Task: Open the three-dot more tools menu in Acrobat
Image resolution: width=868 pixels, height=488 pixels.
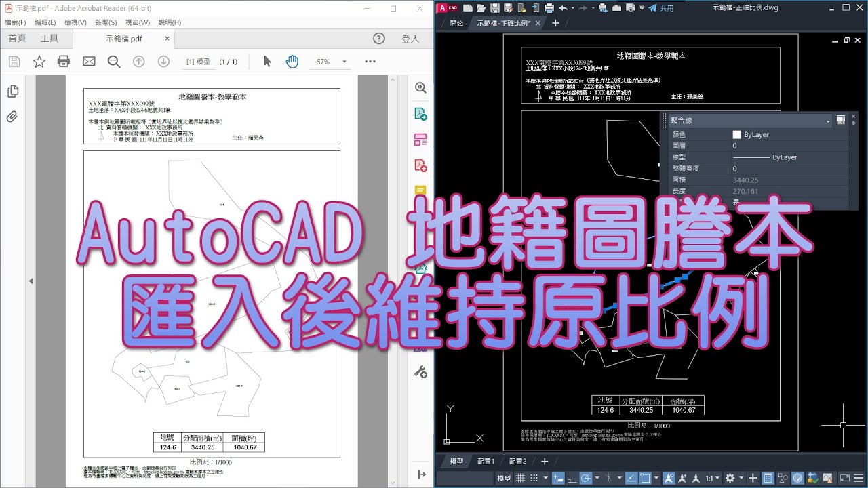Action: (370, 62)
